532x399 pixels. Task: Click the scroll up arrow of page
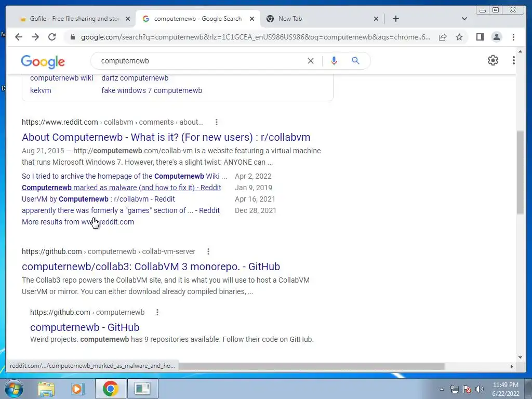point(520,52)
